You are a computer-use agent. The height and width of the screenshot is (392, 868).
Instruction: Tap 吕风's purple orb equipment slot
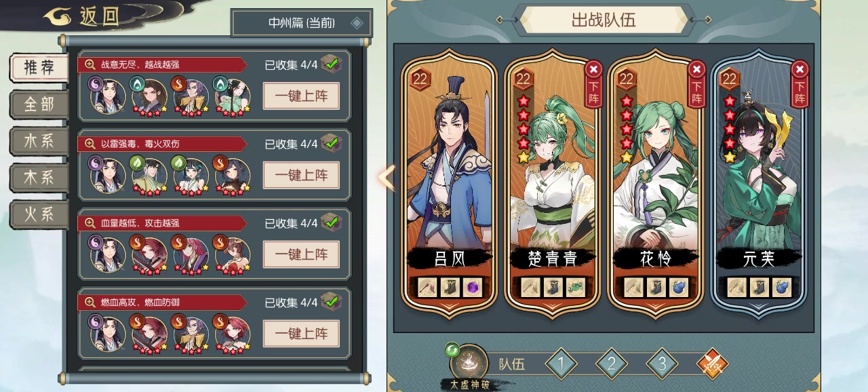coord(472,288)
